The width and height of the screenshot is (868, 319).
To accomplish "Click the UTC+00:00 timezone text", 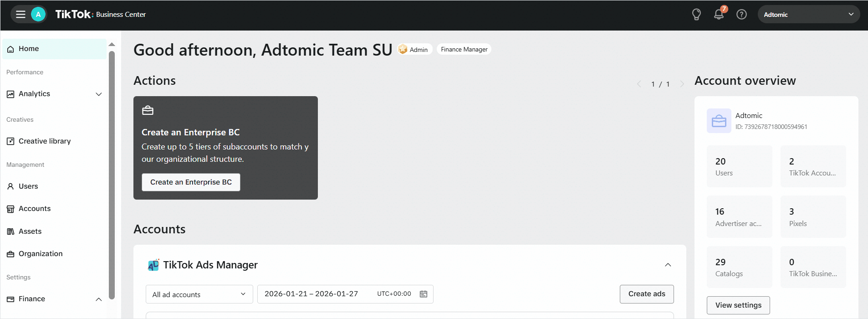I will click(394, 294).
